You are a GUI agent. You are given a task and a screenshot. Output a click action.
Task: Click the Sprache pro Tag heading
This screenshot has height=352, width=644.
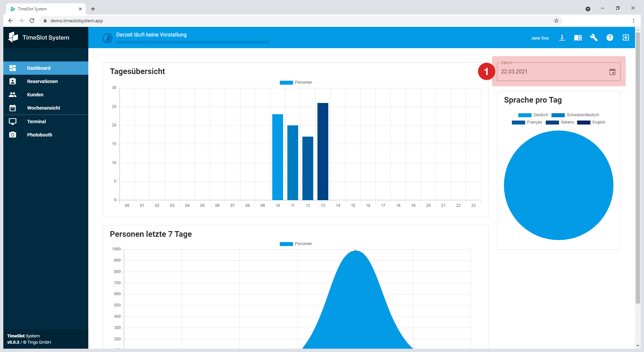533,100
